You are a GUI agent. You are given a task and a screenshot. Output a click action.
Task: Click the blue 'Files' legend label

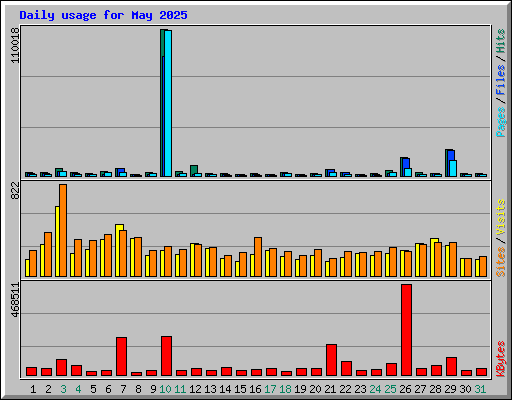500,79
